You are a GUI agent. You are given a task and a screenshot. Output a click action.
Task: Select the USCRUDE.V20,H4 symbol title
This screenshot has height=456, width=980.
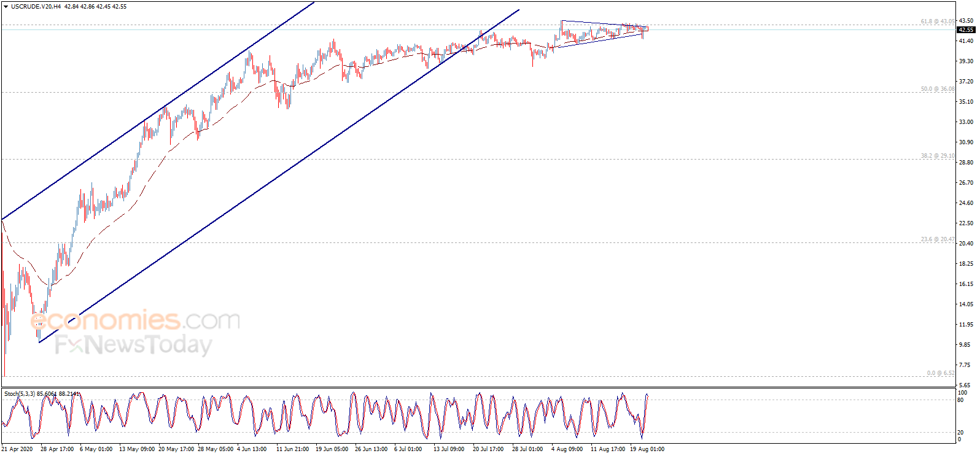coord(36,7)
